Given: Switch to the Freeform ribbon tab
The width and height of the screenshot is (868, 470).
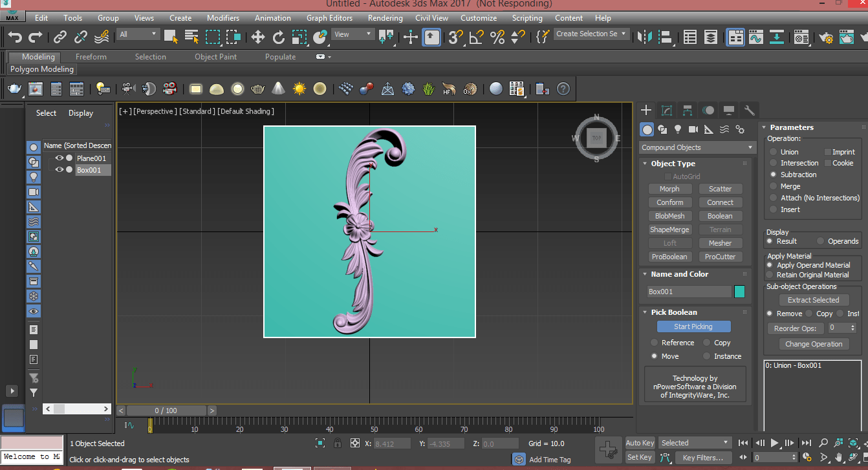Looking at the screenshot, I should (x=91, y=57).
